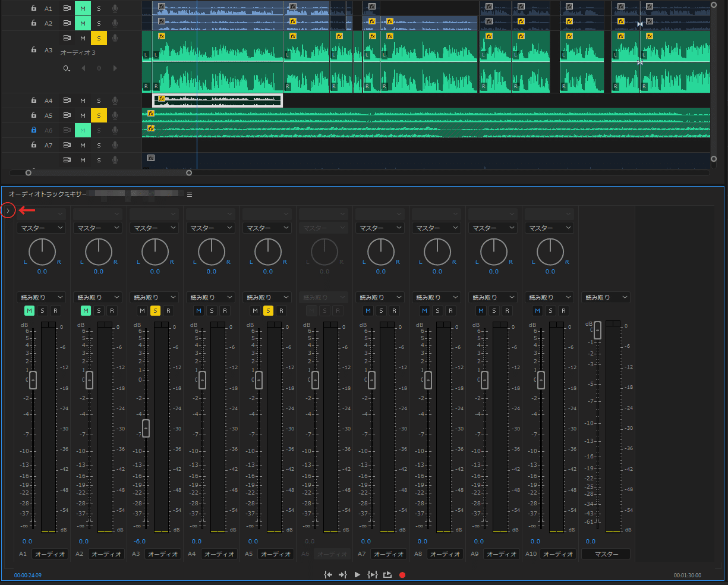The width and height of the screenshot is (728, 585).
Task: Unlock the blue padlock on timeline track A6
Action: tap(34, 130)
